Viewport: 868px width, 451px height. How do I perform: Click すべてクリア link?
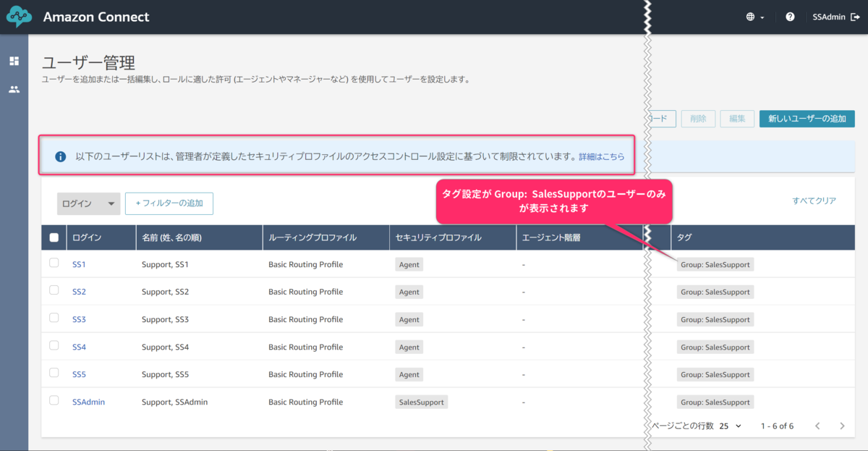coord(814,201)
